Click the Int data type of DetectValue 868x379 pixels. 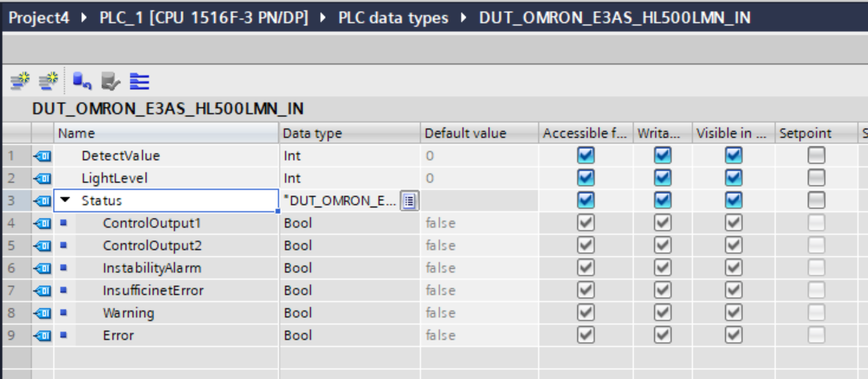click(x=292, y=156)
